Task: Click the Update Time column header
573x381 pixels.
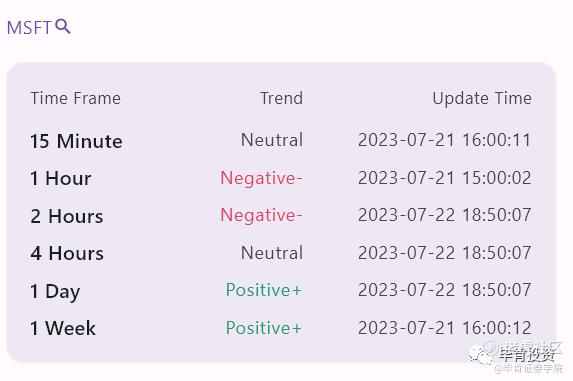Action: [x=482, y=99]
